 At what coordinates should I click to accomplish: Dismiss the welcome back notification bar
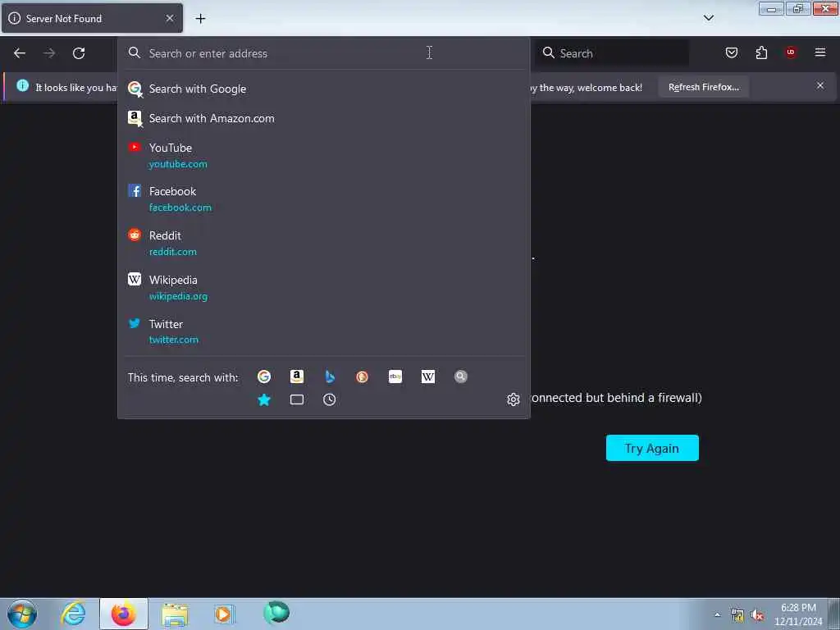(x=820, y=85)
